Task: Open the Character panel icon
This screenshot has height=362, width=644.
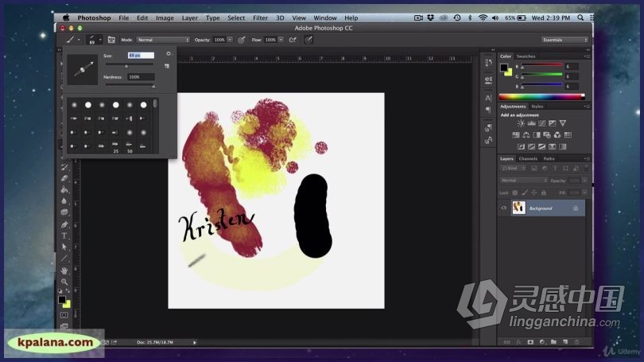Action: [488, 98]
